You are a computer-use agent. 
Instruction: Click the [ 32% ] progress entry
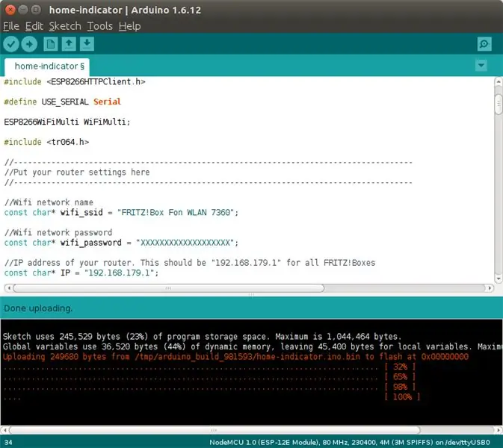tap(400, 367)
